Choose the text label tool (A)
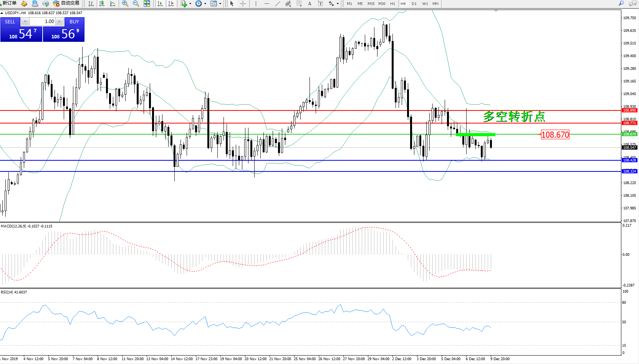The image size is (639, 364). point(310,3)
